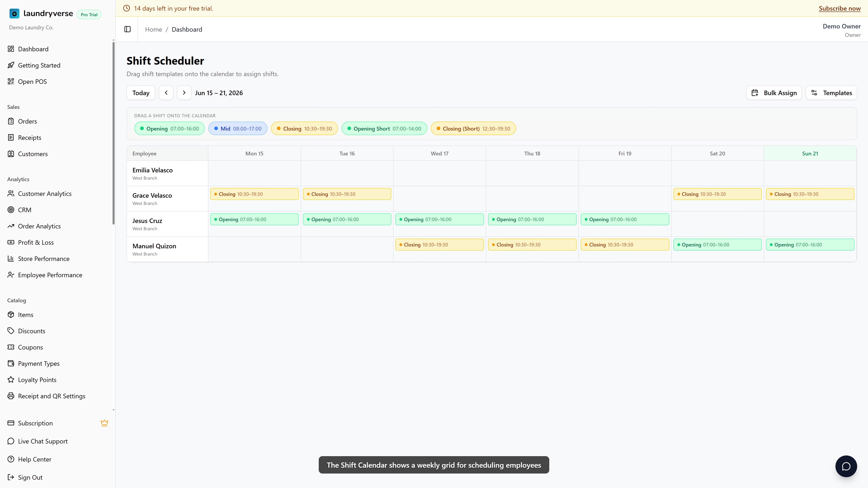Click the Profit & Loss banknote icon
Viewport: 868px width, 488px height.
(11, 242)
